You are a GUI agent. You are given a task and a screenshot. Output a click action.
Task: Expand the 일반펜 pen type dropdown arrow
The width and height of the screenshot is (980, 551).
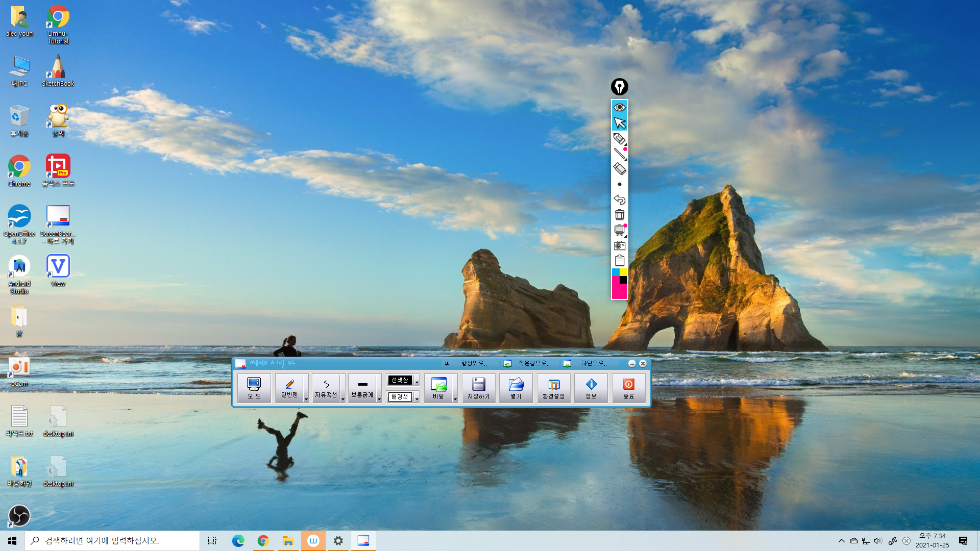[306, 399]
